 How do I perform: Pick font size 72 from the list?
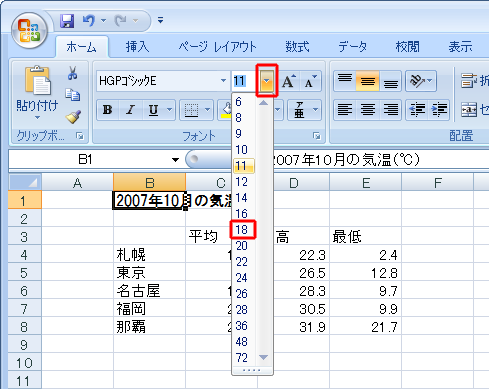pos(243,358)
